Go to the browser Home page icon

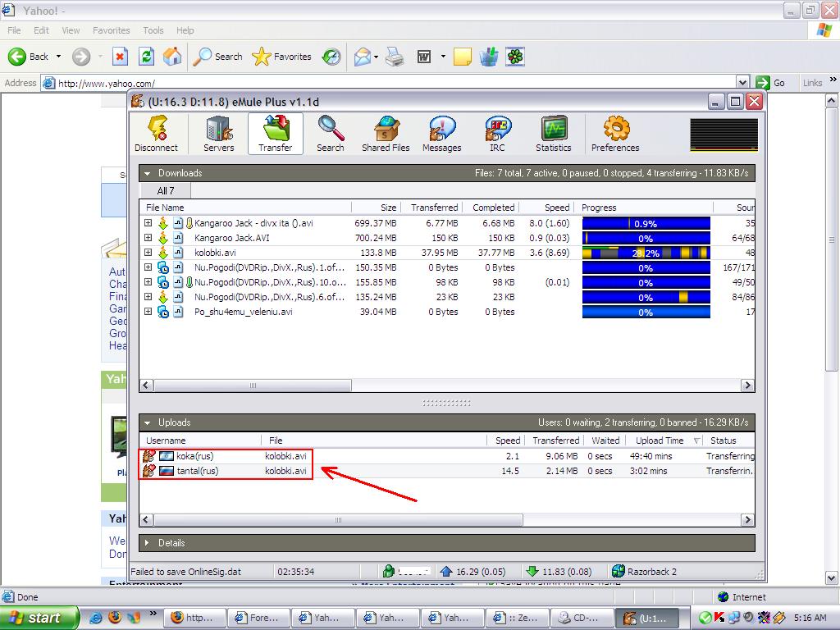(x=172, y=57)
